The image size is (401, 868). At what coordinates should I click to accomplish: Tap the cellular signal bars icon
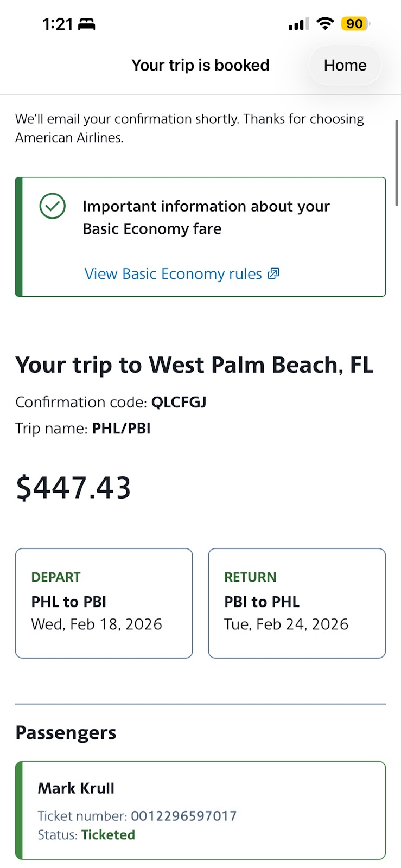[x=298, y=24]
